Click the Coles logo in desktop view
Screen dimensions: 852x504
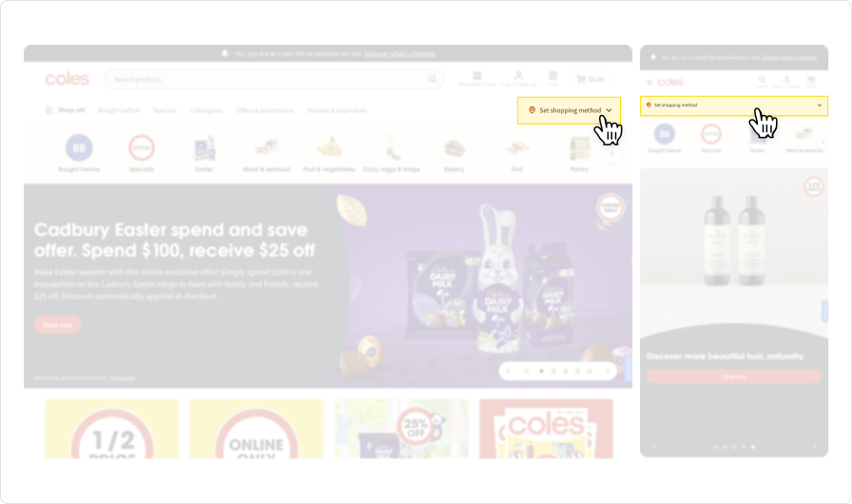67,79
